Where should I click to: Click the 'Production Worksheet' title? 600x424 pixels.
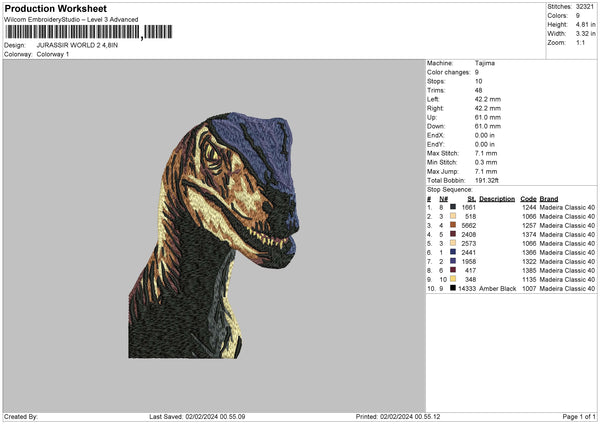tap(55, 8)
